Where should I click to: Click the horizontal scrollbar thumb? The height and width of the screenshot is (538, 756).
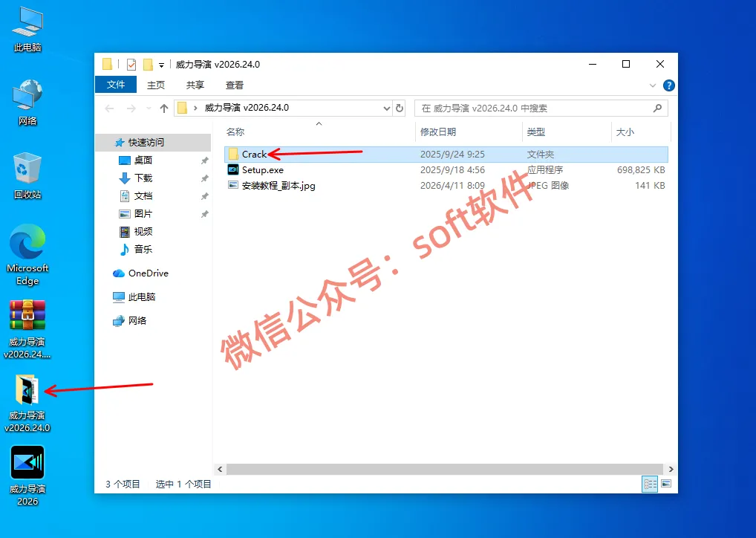point(445,469)
